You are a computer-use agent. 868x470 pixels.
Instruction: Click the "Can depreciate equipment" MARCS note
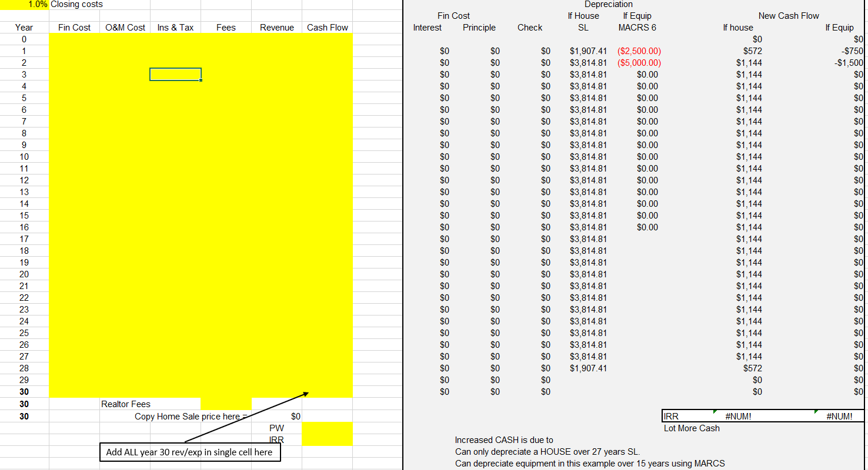[x=590, y=464]
